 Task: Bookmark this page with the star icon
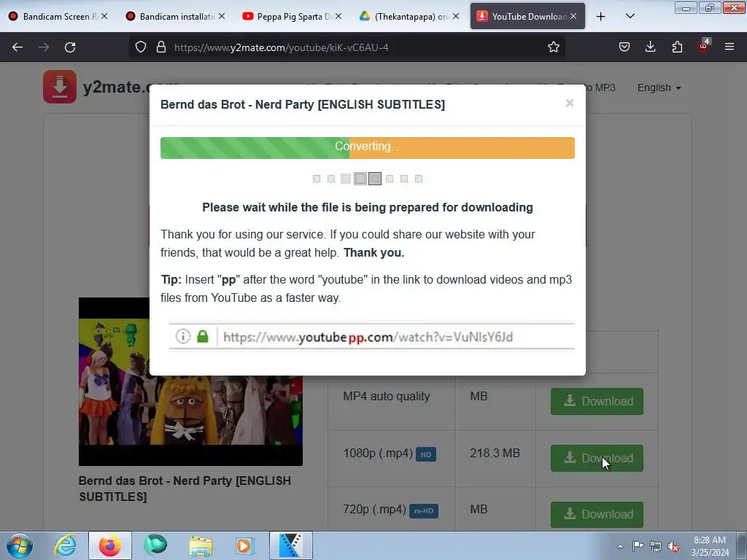(x=553, y=47)
